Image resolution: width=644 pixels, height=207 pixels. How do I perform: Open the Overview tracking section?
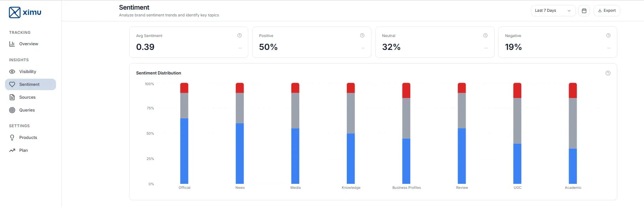tap(29, 43)
